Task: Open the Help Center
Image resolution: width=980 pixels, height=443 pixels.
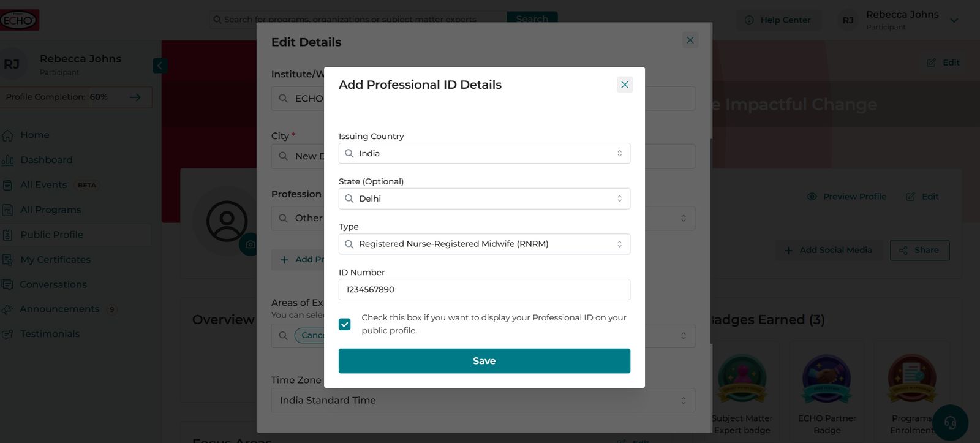Action: tap(778, 20)
